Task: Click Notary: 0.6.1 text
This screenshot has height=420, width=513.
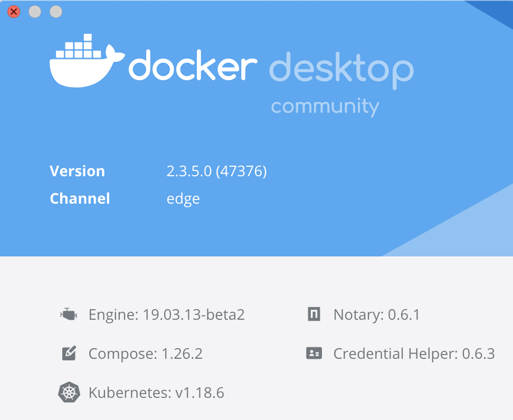Action: click(x=377, y=314)
